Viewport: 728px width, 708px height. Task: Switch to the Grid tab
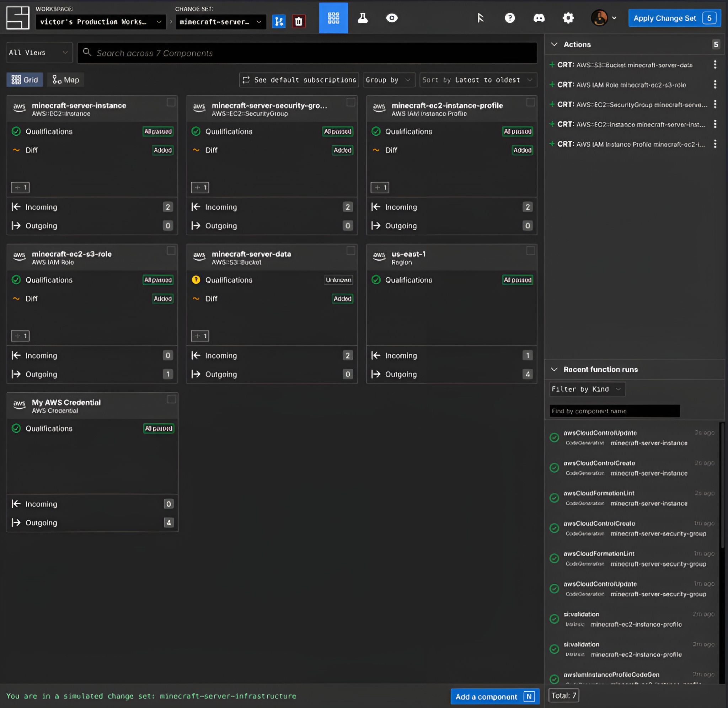coord(25,80)
